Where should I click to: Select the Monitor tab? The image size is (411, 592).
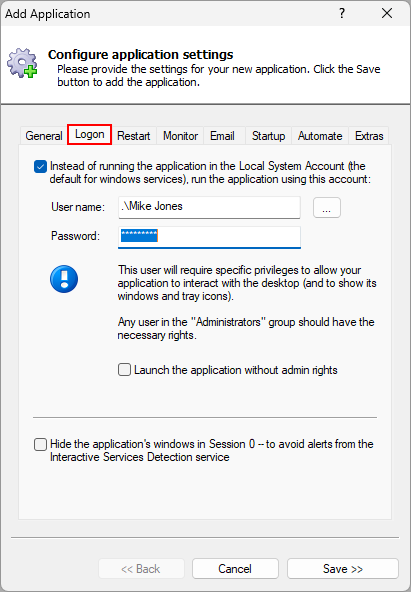click(x=180, y=136)
